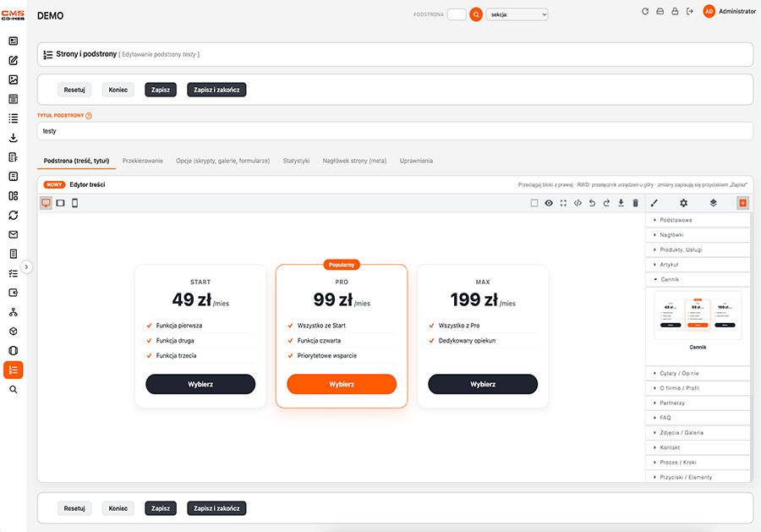Click the top Zapisz i zakończ button
Screen dimensions: 761x532
click(x=216, y=90)
